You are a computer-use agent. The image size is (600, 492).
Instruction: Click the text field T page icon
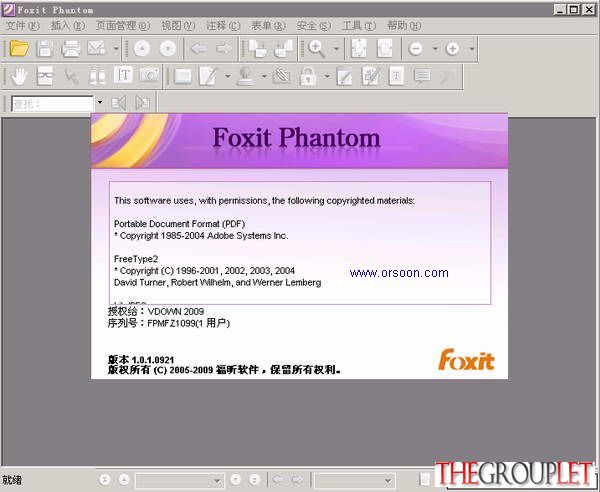point(396,76)
